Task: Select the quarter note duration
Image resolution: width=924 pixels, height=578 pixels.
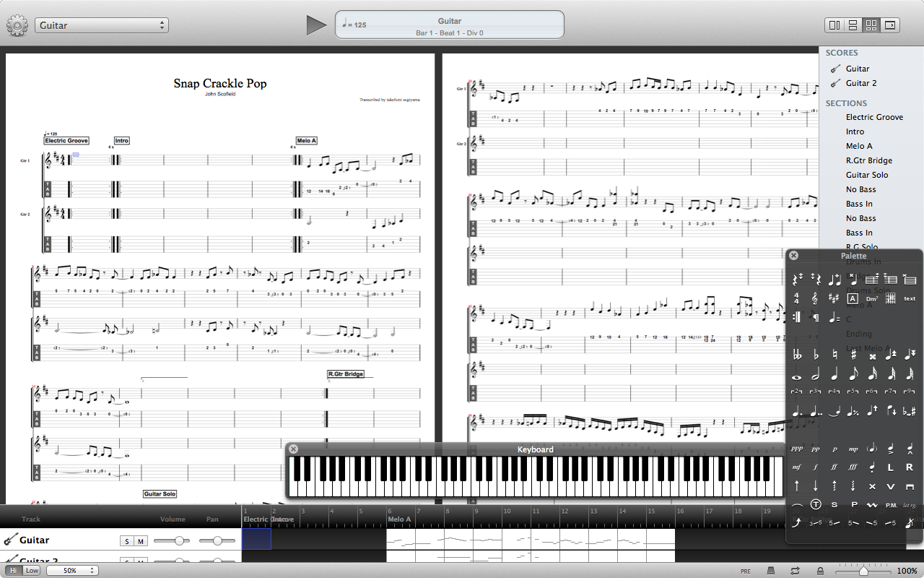Action: pyautogui.click(x=834, y=374)
